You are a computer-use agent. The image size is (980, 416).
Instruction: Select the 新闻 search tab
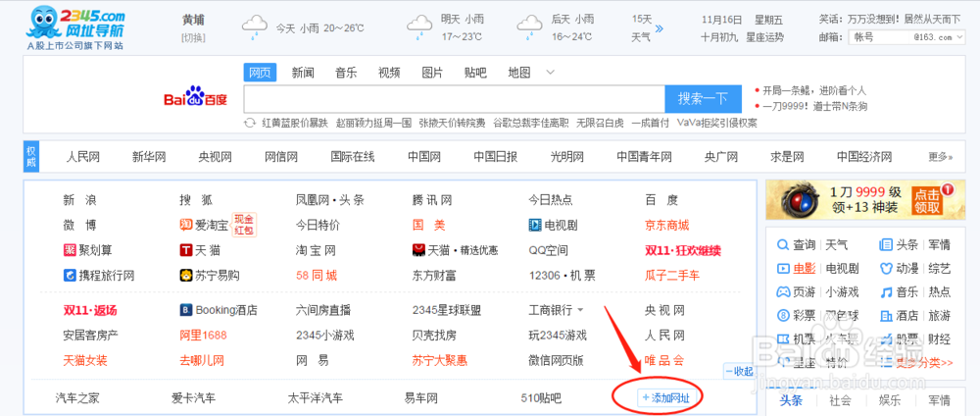[303, 73]
